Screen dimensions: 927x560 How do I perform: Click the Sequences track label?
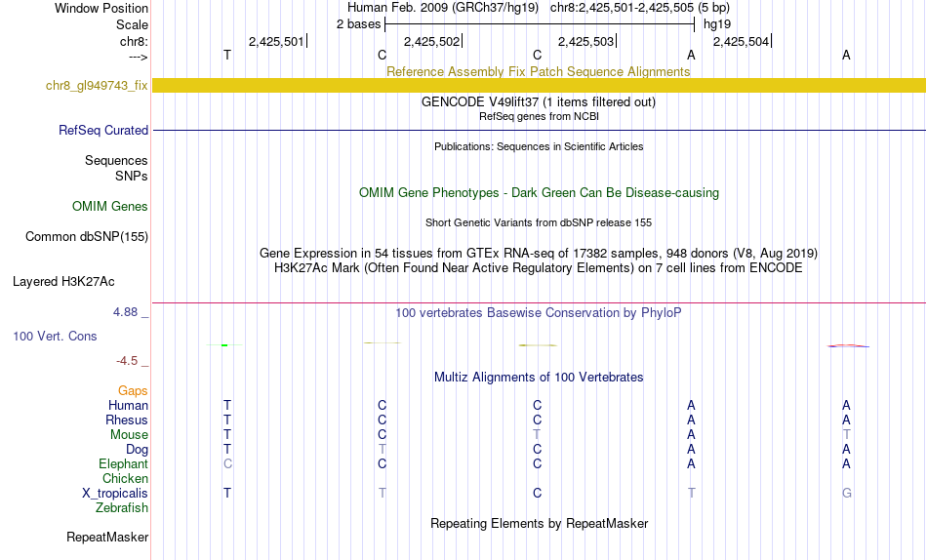click(x=116, y=160)
